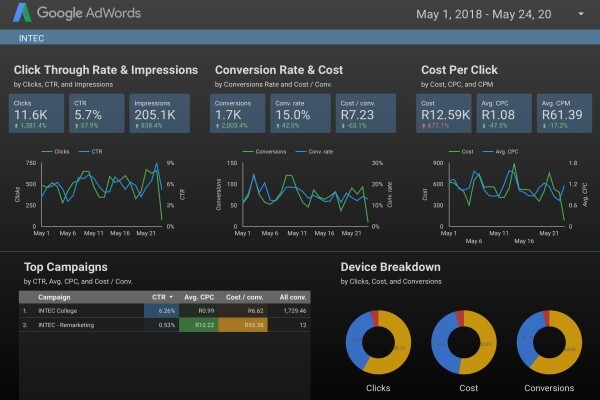The height and width of the screenshot is (400, 600).
Task: Select the INTEC - Remarketing campaign row
Action: (165, 325)
